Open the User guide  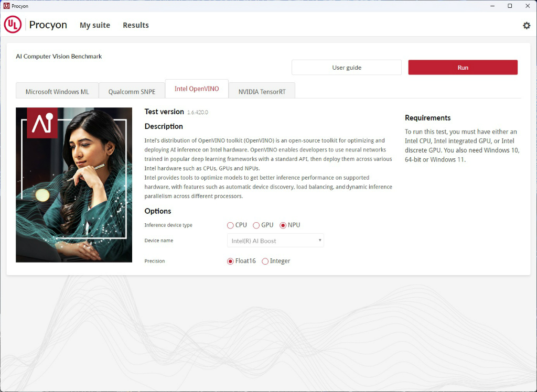(x=347, y=68)
